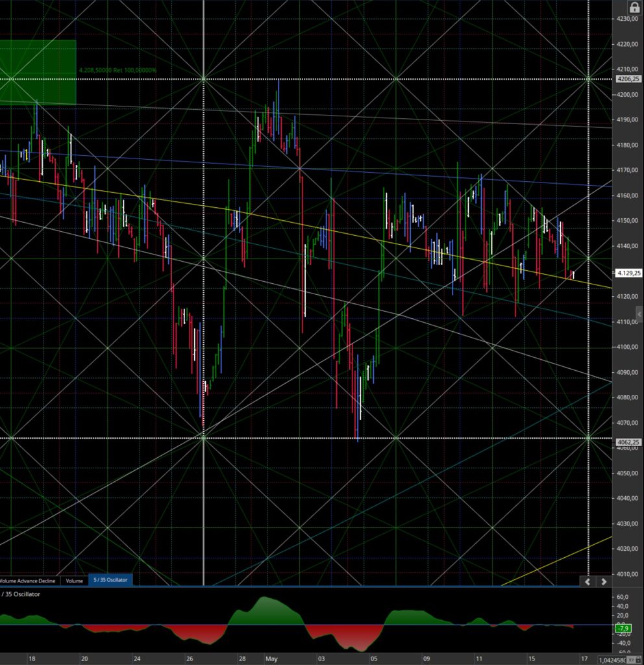Click date label 28 on the time axis

click(x=242, y=659)
